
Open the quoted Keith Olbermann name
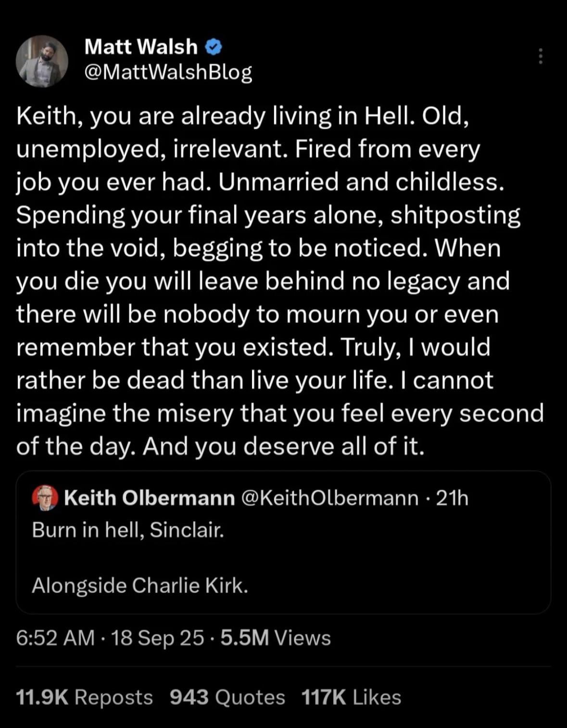pos(149,498)
